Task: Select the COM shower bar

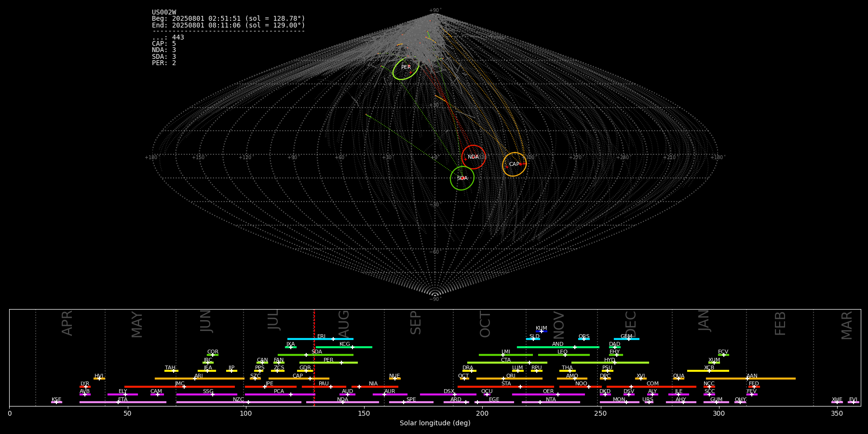Action: point(652,387)
